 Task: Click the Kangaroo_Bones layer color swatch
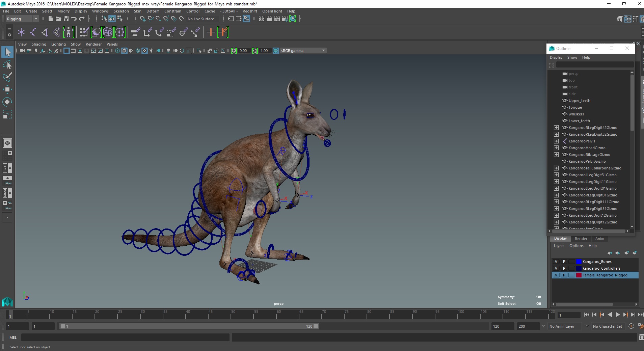[579, 262]
